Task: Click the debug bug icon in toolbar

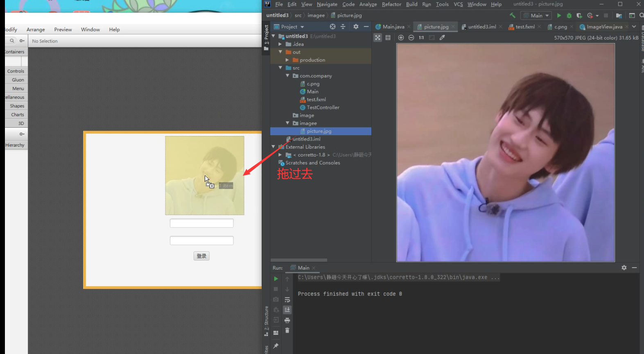Action: tap(569, 16)
